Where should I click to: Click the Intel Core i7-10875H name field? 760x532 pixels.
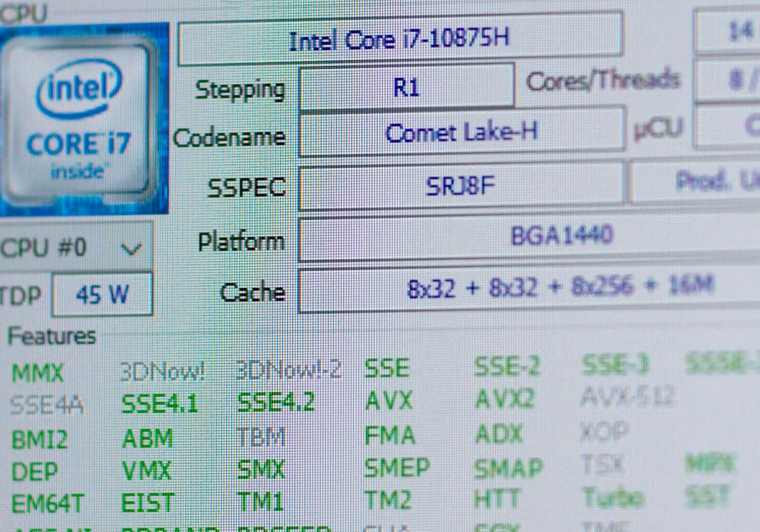pos(400,39)
